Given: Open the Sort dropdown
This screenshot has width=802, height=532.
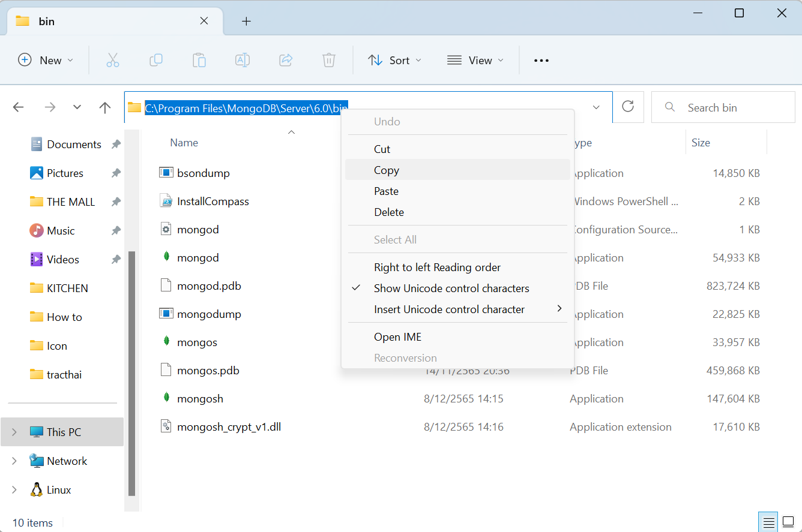Looking at the screenshot, I should (394, 60).
